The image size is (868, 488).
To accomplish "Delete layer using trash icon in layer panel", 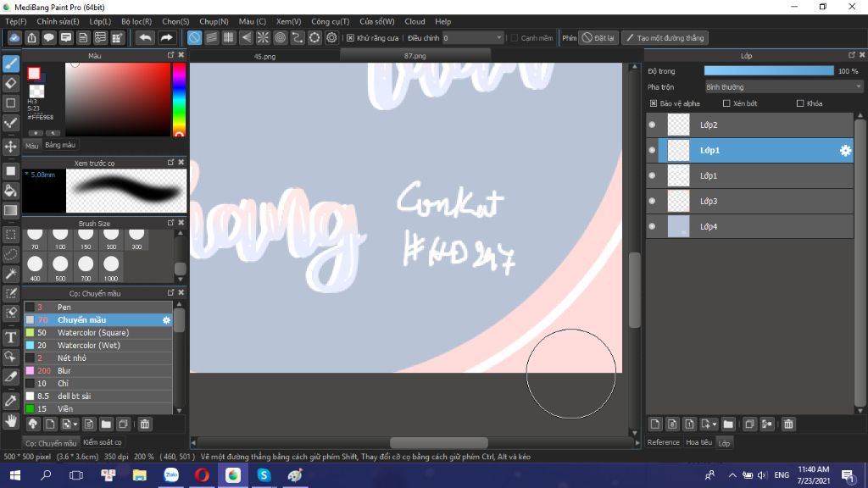I will point(788,424).
